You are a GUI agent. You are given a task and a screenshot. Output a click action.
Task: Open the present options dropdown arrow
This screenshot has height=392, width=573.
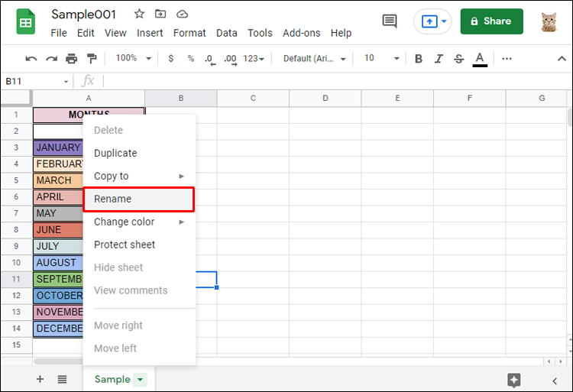click(444, 21)
